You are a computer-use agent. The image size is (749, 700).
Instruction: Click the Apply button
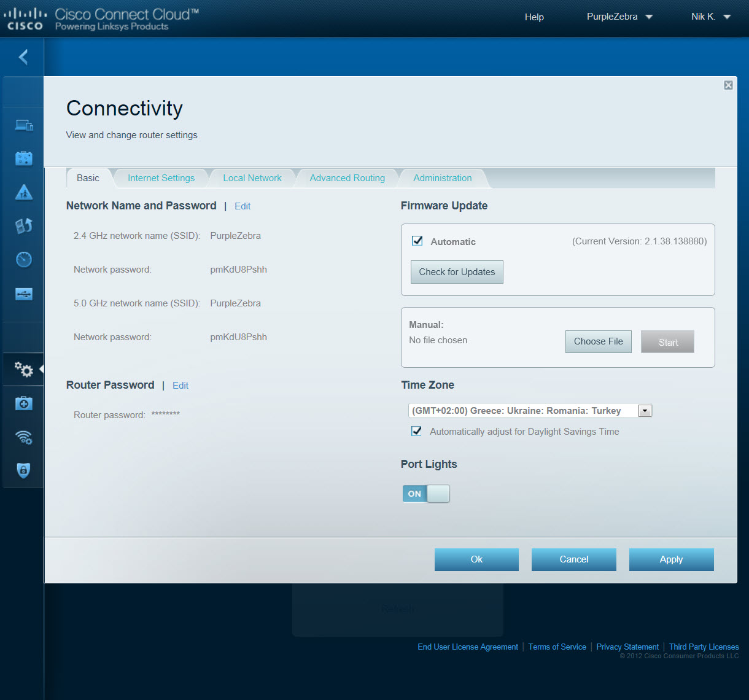[x=671, y=559]
